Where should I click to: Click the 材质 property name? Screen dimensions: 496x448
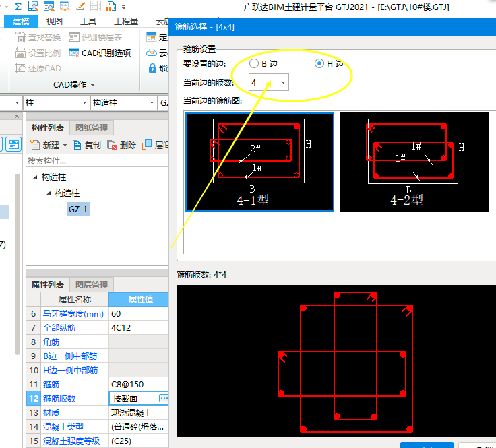click(x=51, y=413)
